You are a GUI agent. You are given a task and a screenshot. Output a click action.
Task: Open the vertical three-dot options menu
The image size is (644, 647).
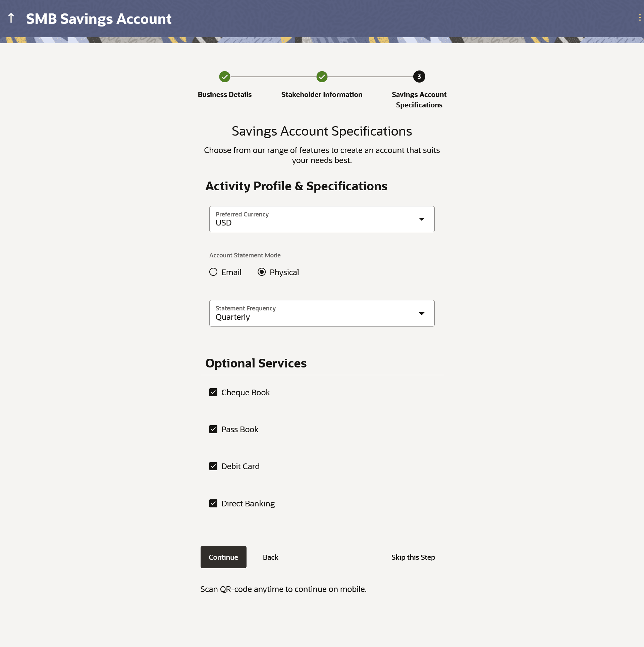click(640, 18)
